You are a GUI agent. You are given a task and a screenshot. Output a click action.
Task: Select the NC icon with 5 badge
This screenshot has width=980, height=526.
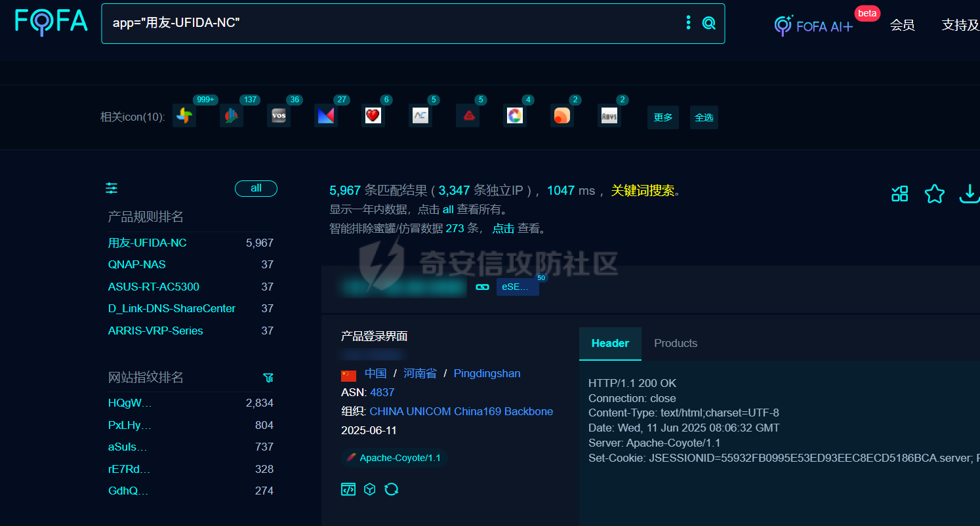tap(420, 116)
